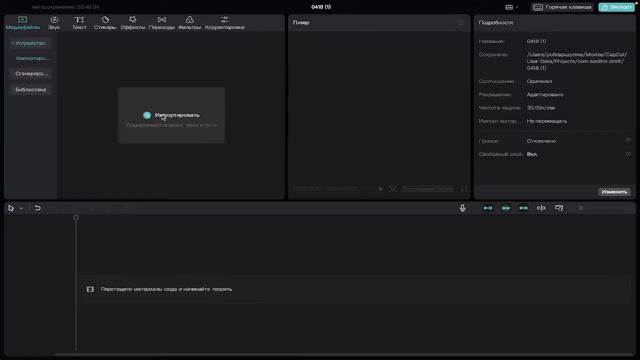Open the Эффекты tab

tap(133, 23)
